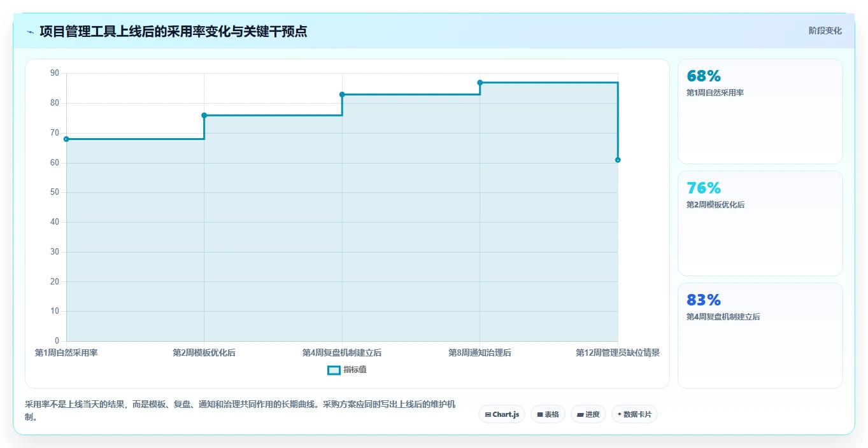The width and height of the screenshot is (868, 448).
Task: Click the lightning icon beside the title
Action: (x=31, y=31)
